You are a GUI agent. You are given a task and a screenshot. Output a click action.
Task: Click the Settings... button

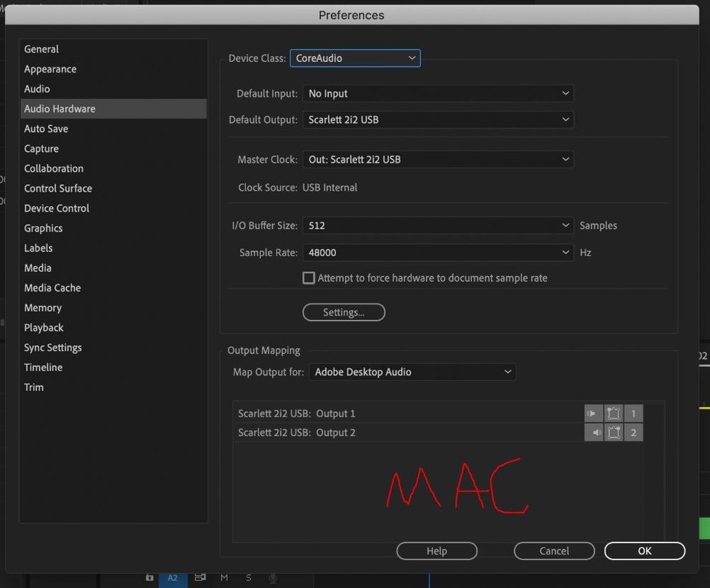tap(344, 312)
